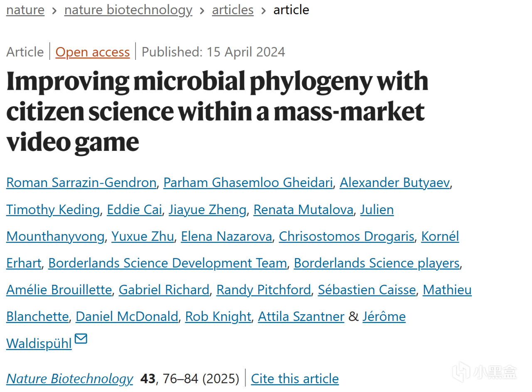Open Alexander Butyaev author link
The image size is (532, 392).
coord(394,182)
